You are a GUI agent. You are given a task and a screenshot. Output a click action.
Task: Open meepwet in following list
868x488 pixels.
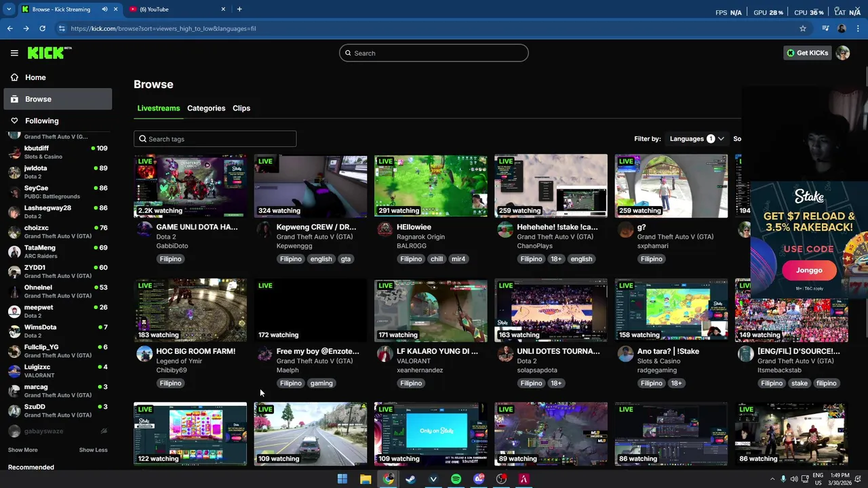coord(58,311)
